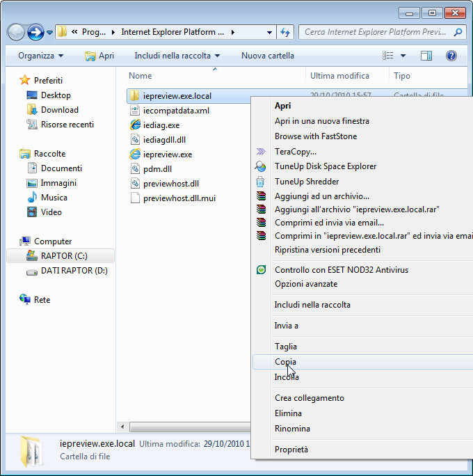Click the refresh icon beside address bar
The image size is (473, 476).
285,32
